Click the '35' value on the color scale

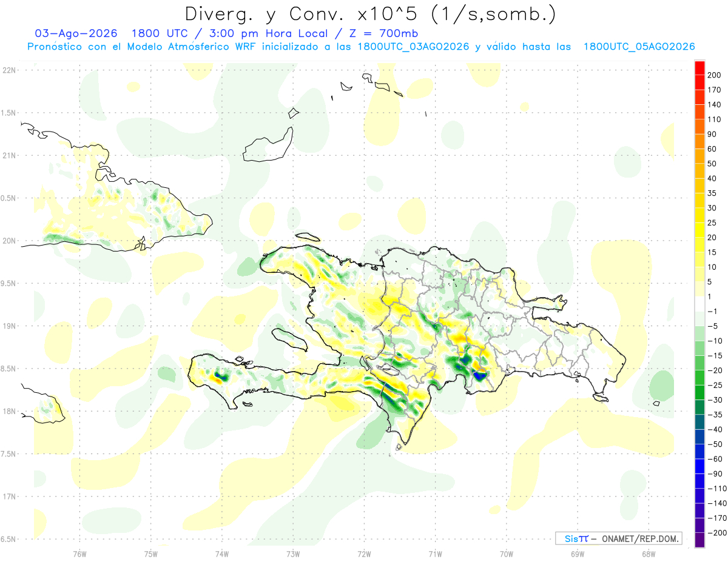712,193
